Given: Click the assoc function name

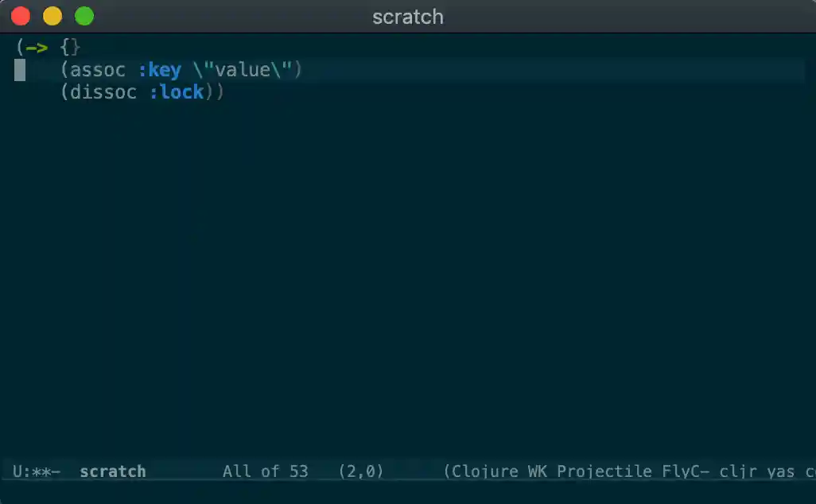Looking at the screenshot, I should coord(98,70).
